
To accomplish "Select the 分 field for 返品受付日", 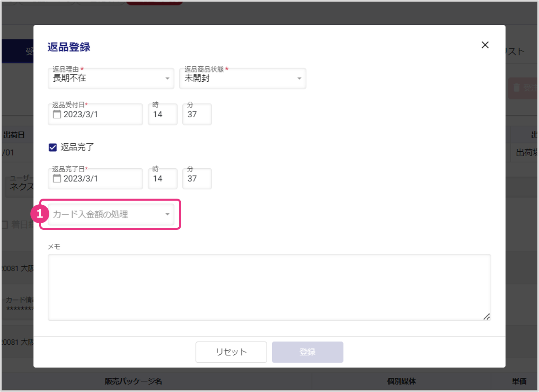I will pyautogui.click(x=197, y=114).
